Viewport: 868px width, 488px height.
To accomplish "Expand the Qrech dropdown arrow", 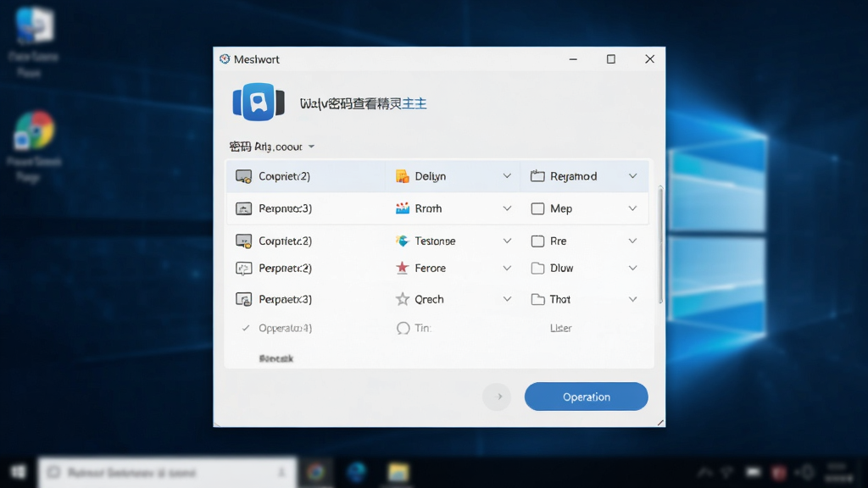I will click(x=507, y=299).
